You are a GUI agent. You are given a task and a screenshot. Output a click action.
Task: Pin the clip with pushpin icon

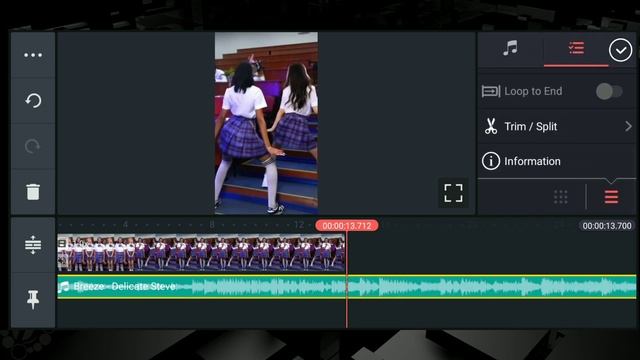point(33,300)
